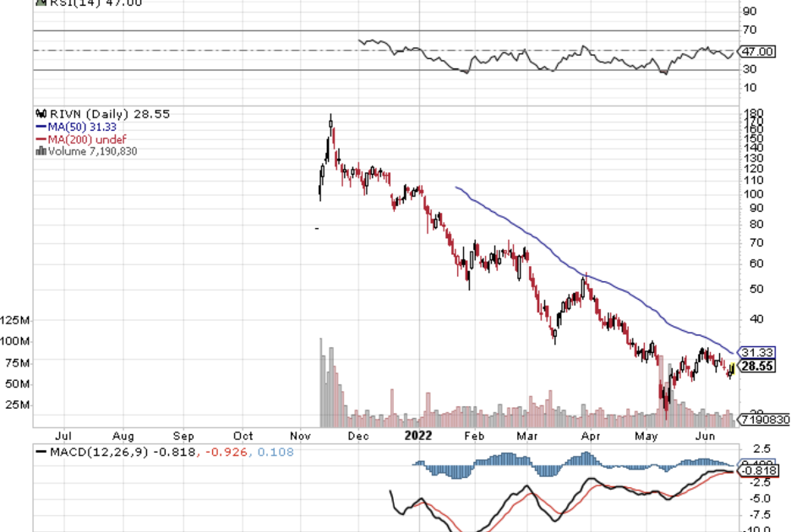
Task: Click the Jul label on the date axis
Action: tap(63, 437)
